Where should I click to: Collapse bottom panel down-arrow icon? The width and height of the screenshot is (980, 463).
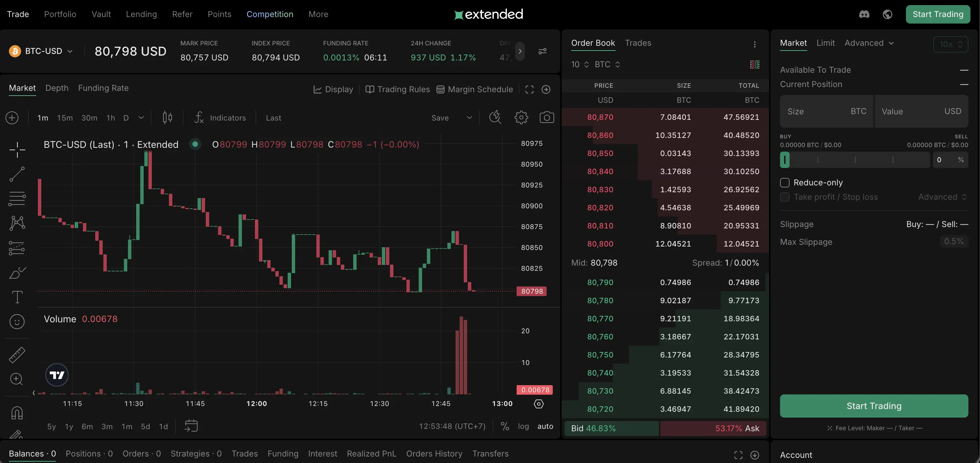pyautogui.click(x=755, y=455)
